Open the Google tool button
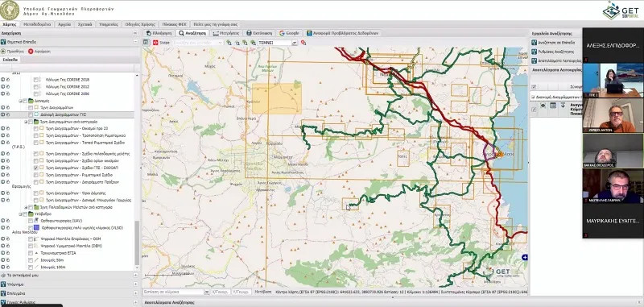This screenshot has width=644, height=307. pyautogui.click(x=289, y=33)
